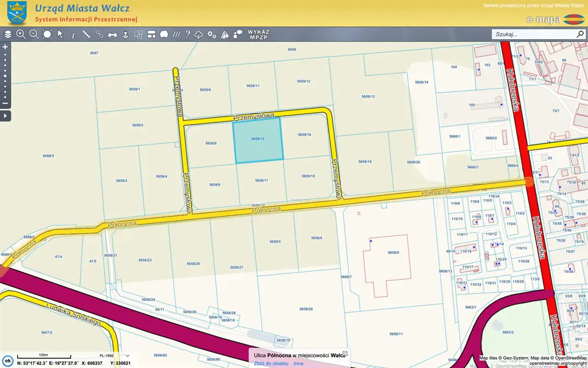Close the Ulica Północna info popup
Viewport: 588px width, 368px height.
[345, 353]
